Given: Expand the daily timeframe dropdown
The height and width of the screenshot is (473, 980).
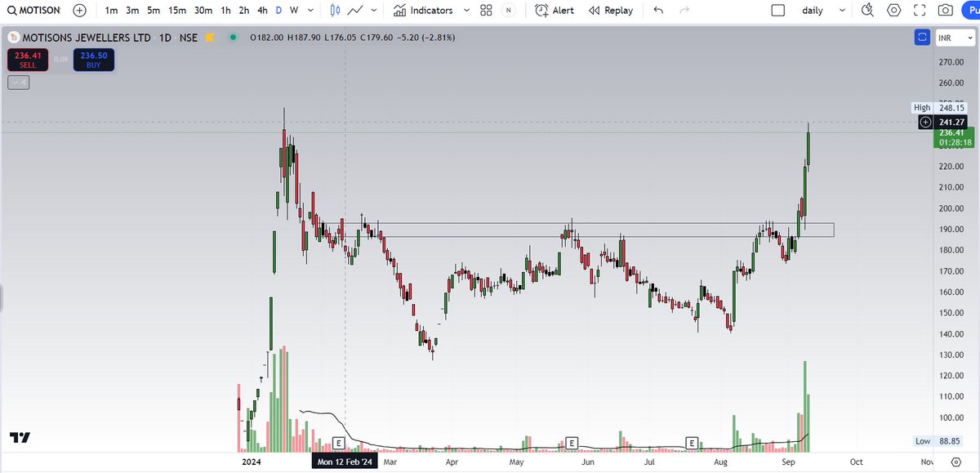Looking at the screenshot, I should point(844,10).
